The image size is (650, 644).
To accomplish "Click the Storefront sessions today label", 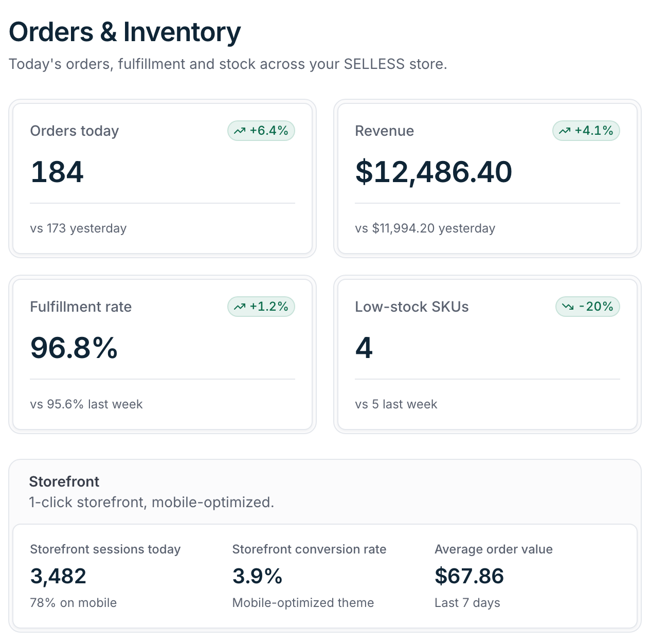I will coord(105,549).
